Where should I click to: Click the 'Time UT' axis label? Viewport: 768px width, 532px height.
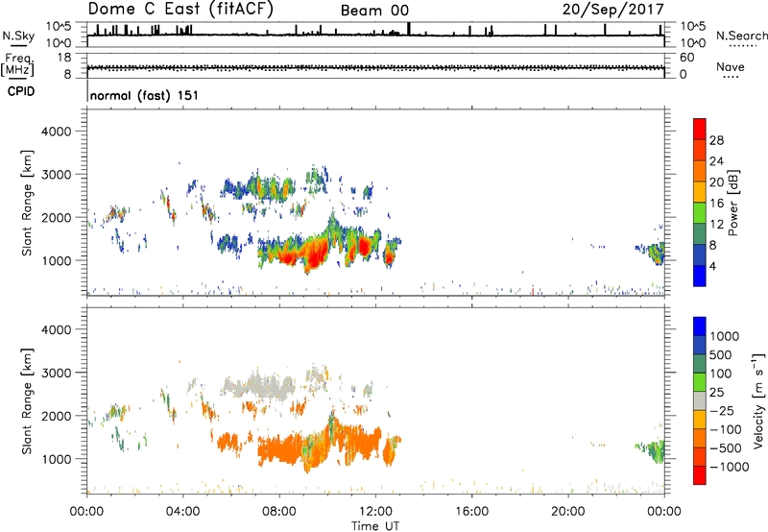pos(375,526)
